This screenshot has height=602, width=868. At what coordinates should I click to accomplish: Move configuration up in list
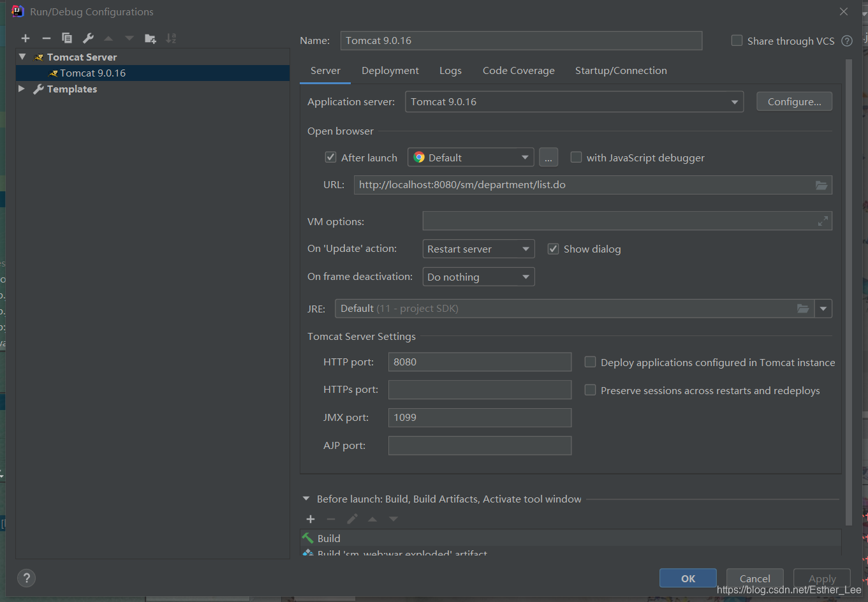(108, 38)
